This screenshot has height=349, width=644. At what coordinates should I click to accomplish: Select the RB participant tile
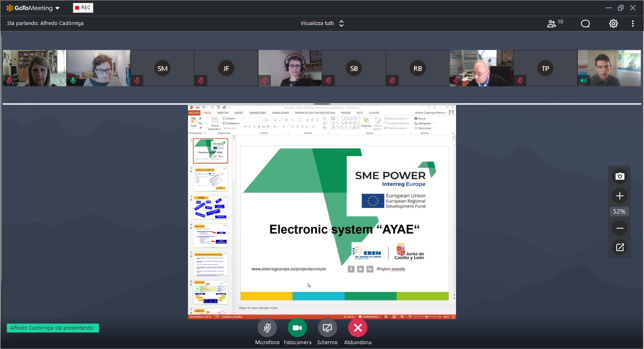point(418,68)
